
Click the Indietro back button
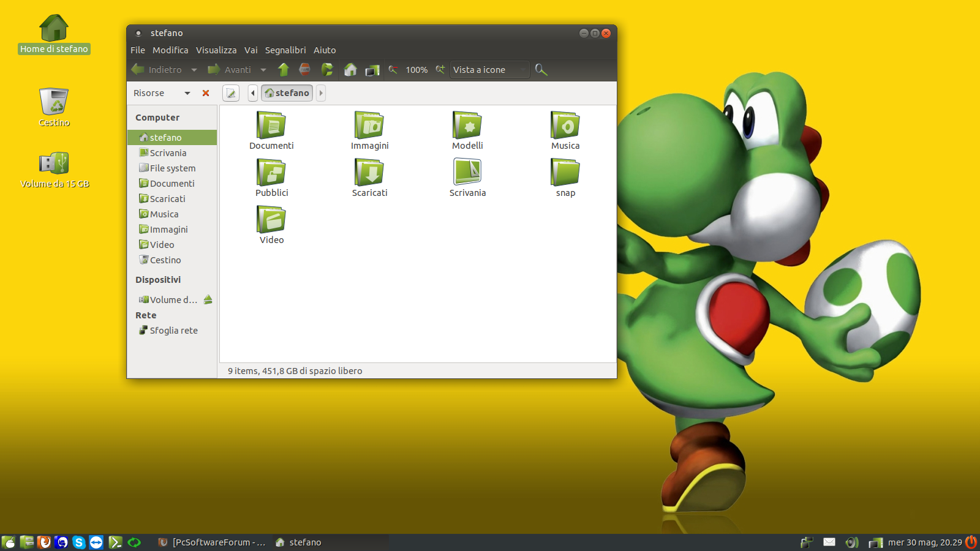point(157,70)
